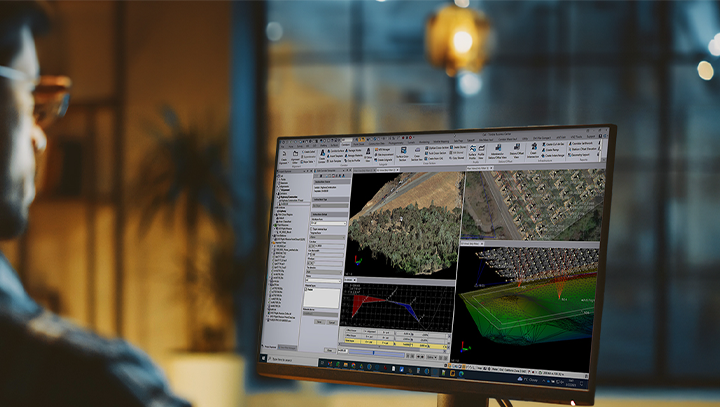Viewport: 720px width, 407px height.
Task: Select the Create Interchange command
Action: tap(553, 155)
